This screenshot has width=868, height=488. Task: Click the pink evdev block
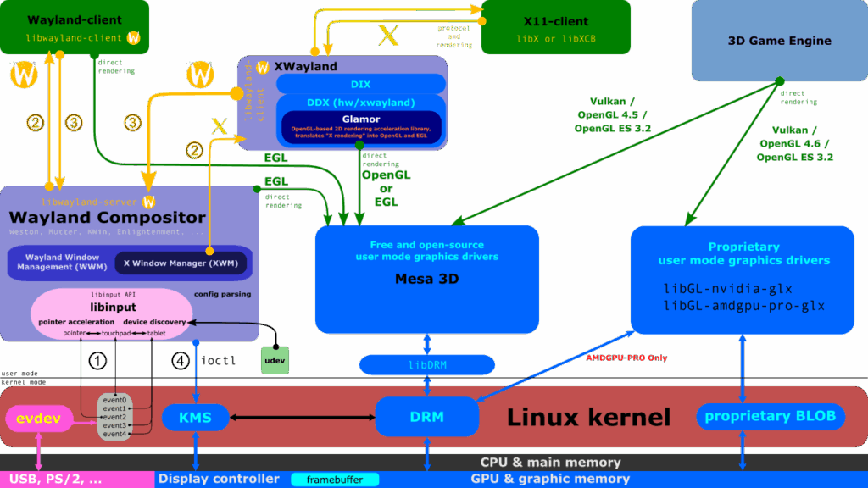tap(38, 419)
